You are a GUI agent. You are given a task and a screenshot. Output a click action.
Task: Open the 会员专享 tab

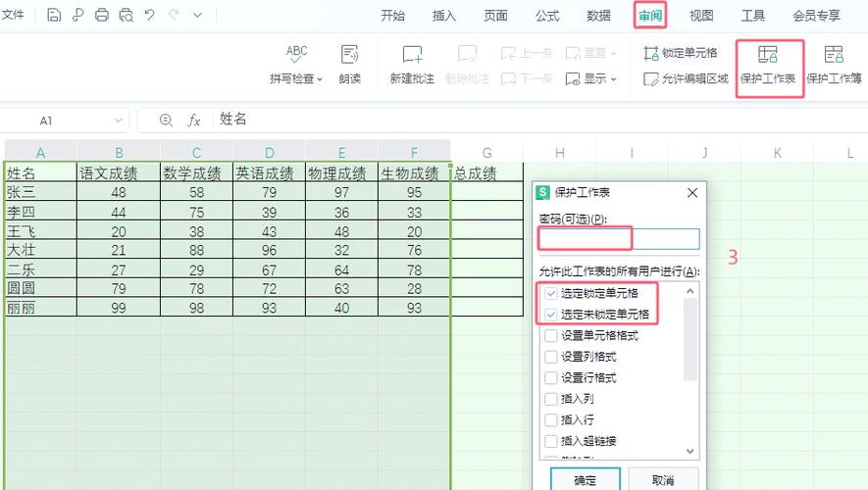pyautogui.click(x=817, y=16)
